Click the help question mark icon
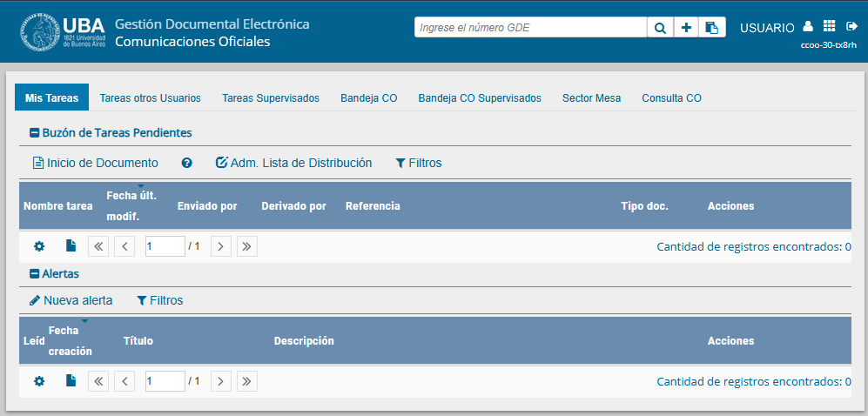The width and height of the screenshot is (868, 416). [x=186, y=163]
